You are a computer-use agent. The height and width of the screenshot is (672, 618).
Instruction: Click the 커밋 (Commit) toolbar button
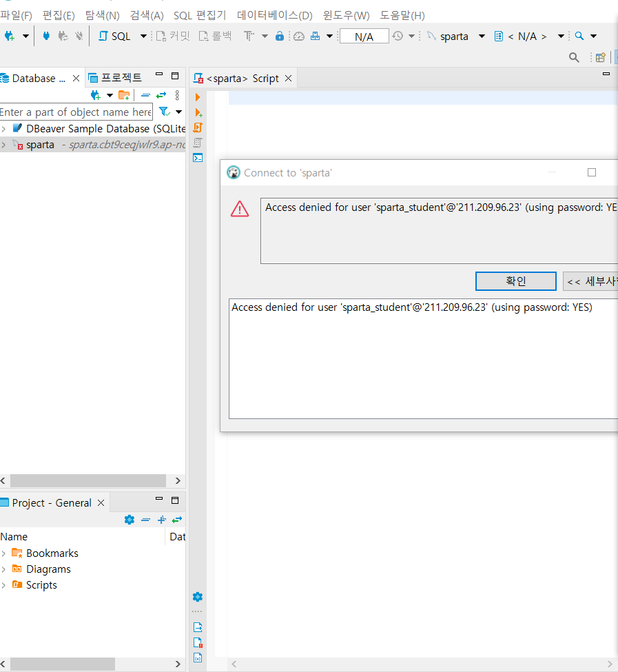coord(173,36)
